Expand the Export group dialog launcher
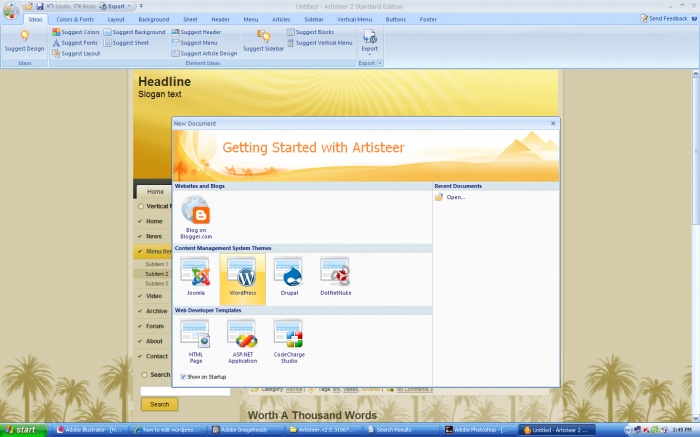Image resolution: width=700 pixels, height=437 pixels. pyautogui.click(x=380, y=63)
